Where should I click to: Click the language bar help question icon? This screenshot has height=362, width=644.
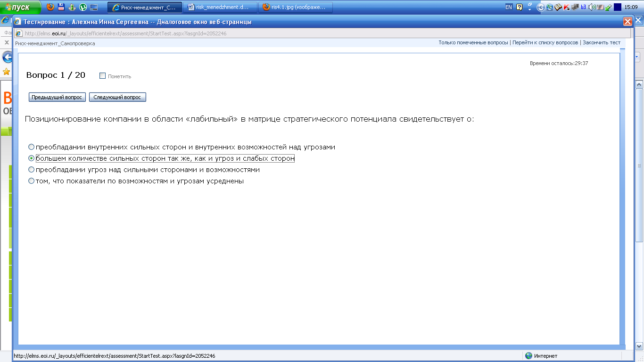pos(520,7)
